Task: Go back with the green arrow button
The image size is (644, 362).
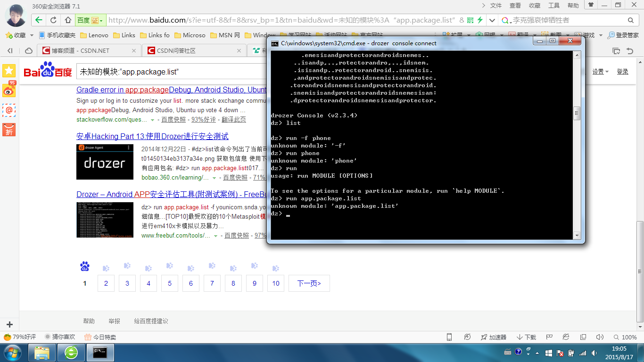Action: (39, 20)
